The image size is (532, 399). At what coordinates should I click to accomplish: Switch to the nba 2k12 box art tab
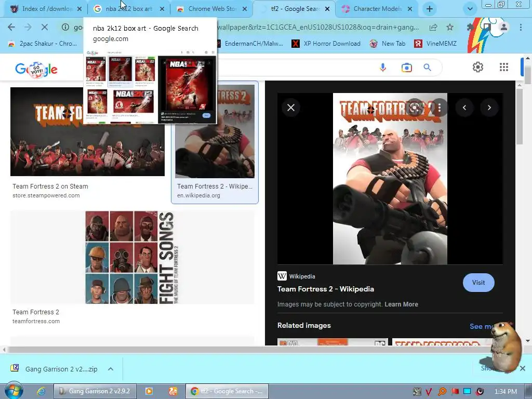point(129,9)
